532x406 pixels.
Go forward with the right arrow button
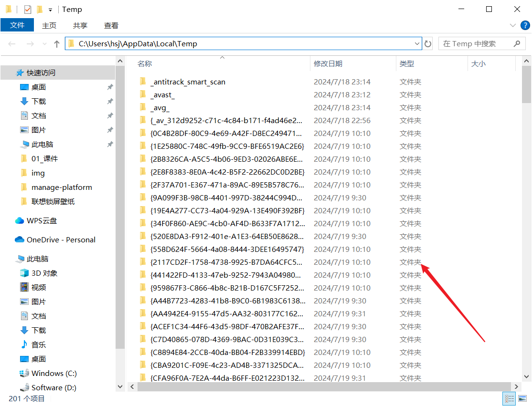[30, 44]
